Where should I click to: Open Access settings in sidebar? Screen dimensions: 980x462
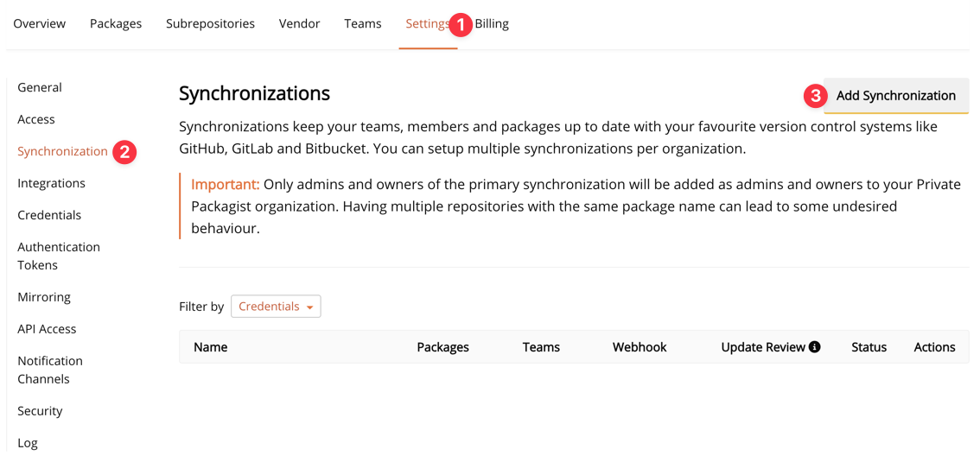click(36, 119)
